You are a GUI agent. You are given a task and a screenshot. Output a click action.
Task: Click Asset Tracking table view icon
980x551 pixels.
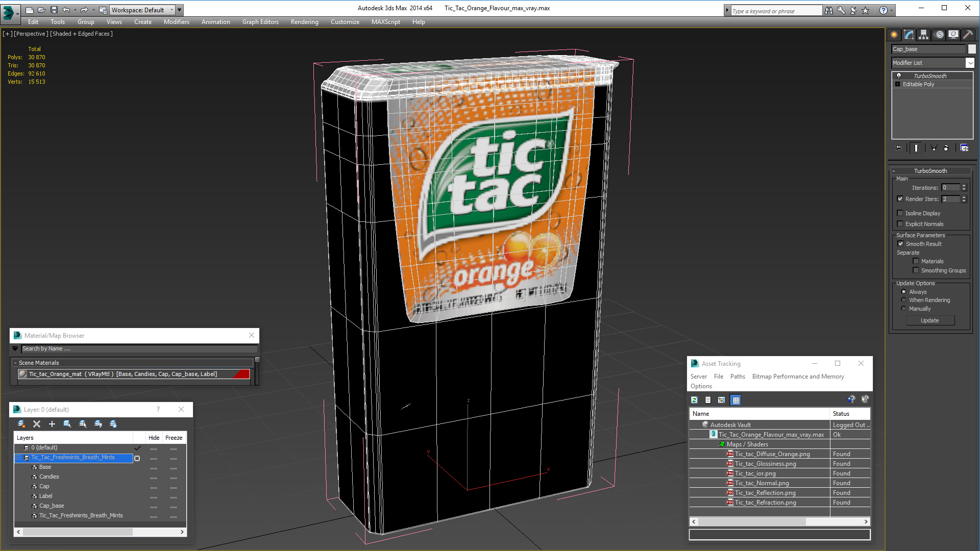click(x=736, y=400)
